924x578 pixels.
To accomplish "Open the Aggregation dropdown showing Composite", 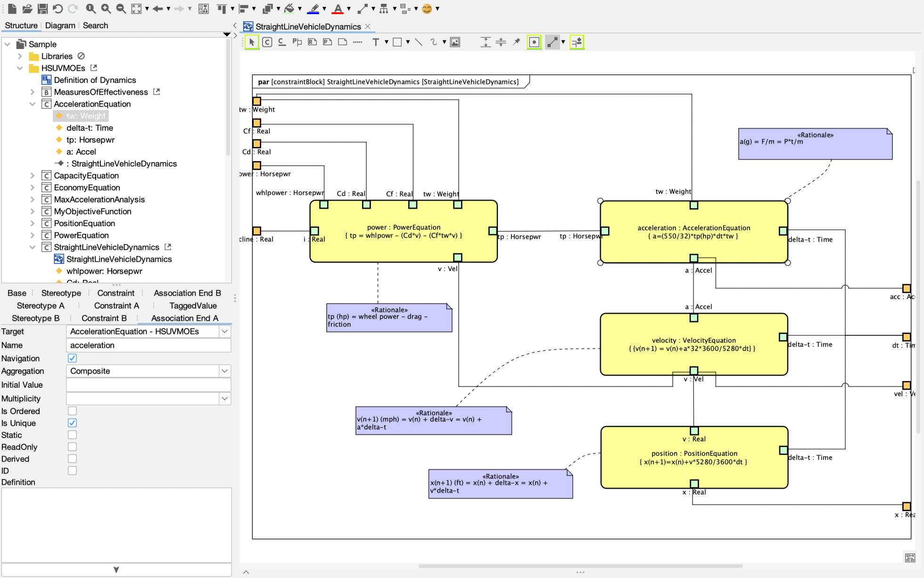I will pyautogui.click(x=225, y=371).
